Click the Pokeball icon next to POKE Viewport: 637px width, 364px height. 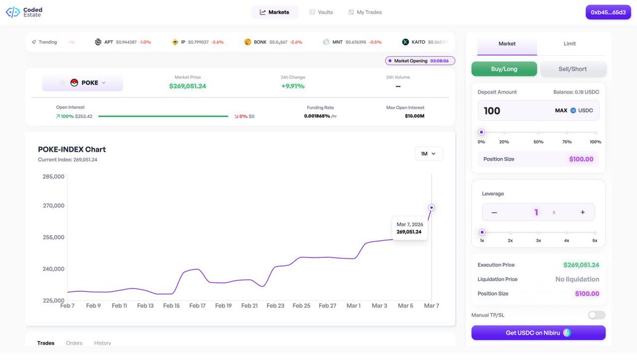tap(74, 83)
